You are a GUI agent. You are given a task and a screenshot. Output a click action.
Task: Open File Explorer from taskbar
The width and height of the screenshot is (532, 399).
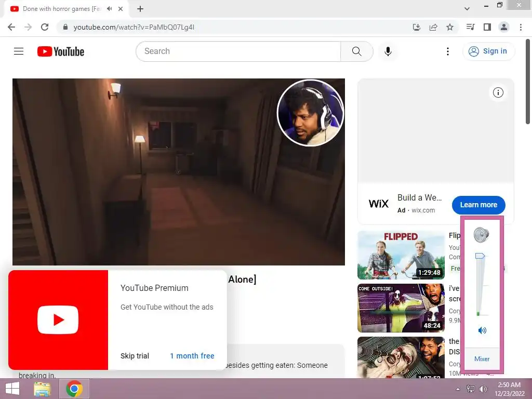(x=42, y=389)
